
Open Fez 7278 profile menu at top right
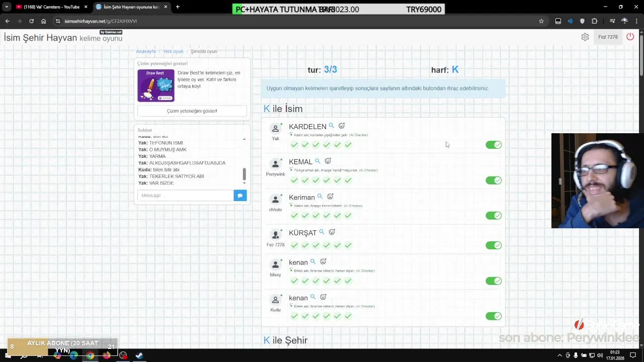click(x=608, y=37)
